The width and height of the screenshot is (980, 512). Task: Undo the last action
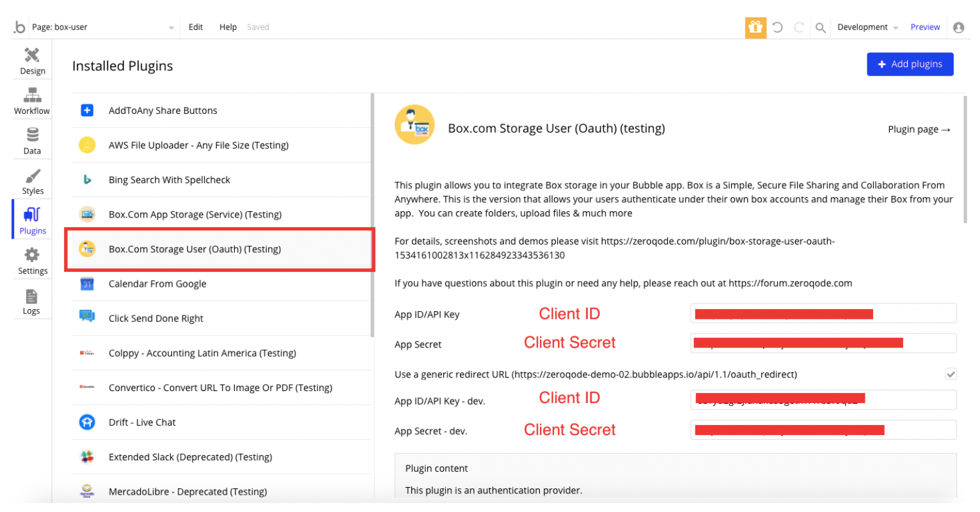coord(777,28)
